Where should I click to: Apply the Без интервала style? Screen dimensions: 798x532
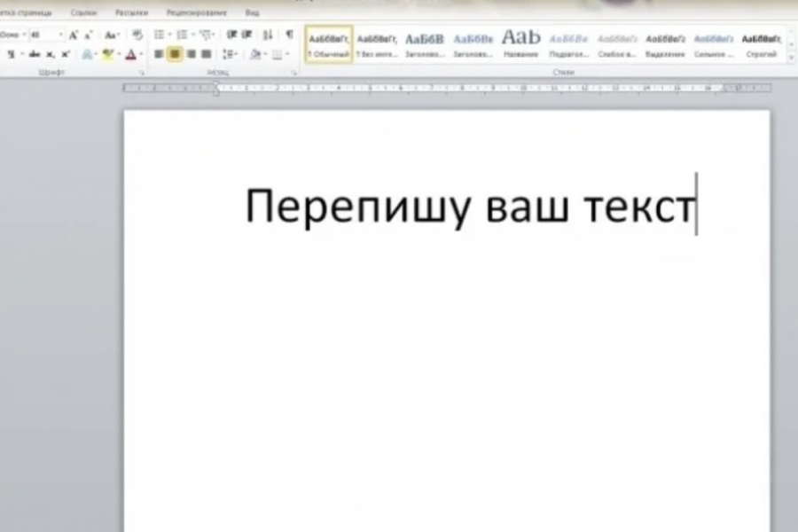pos(377,44)
